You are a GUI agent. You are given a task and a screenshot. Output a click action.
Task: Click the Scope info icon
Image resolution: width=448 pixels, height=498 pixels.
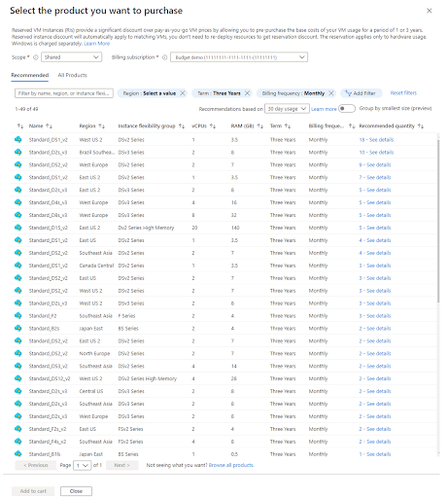(x=36, y=57)
